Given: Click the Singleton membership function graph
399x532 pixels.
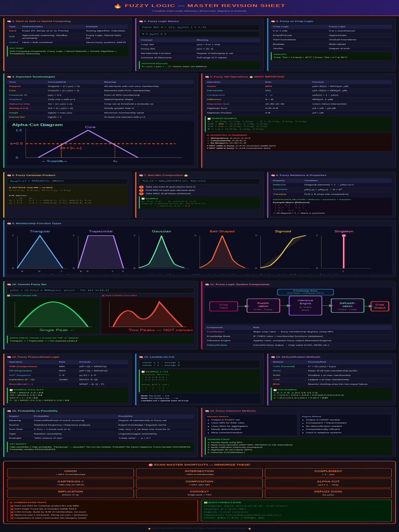Looking at the screenshot, I should (x=344, y=251).
